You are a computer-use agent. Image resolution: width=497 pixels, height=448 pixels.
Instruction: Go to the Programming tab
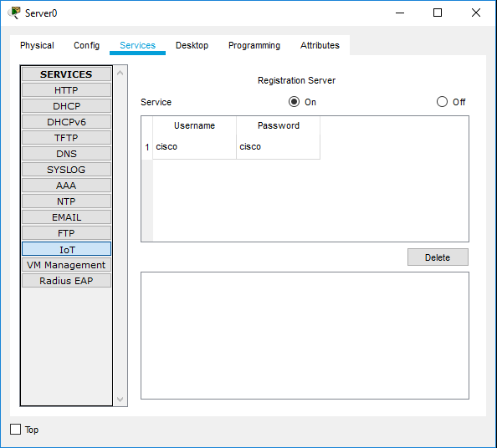[x=254, y=45]
